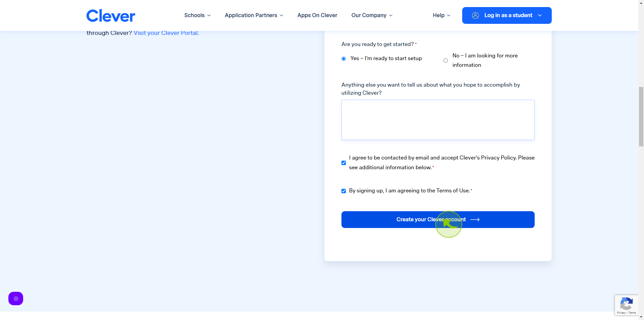Image resolution: width=644 pixels, height=320 pixels.
Task: Expand the Application Partners chevron
Action: tap(281, 15)
